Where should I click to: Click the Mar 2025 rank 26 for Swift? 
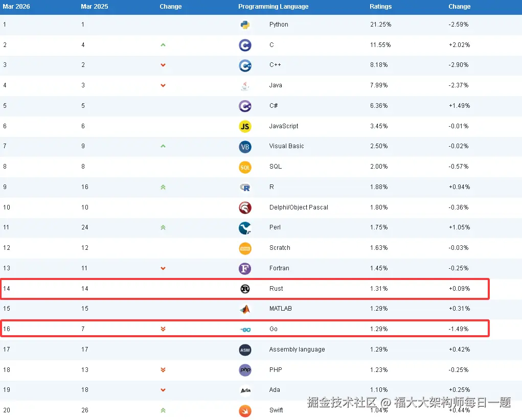pos(85,410)
